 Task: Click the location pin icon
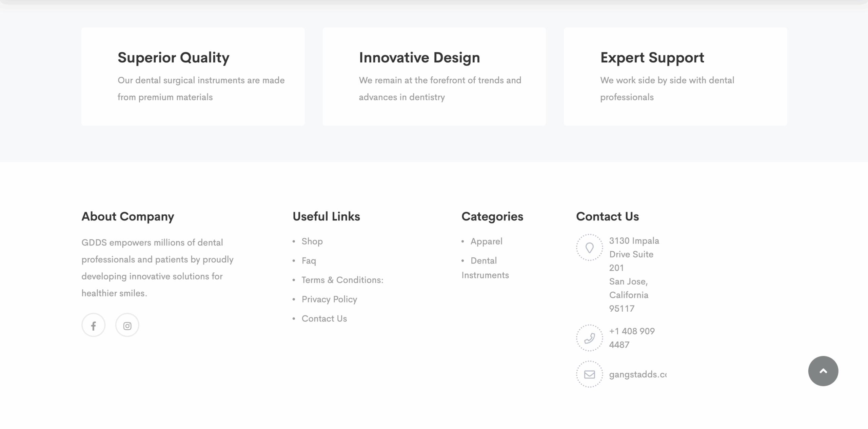(x=590, y=247)
